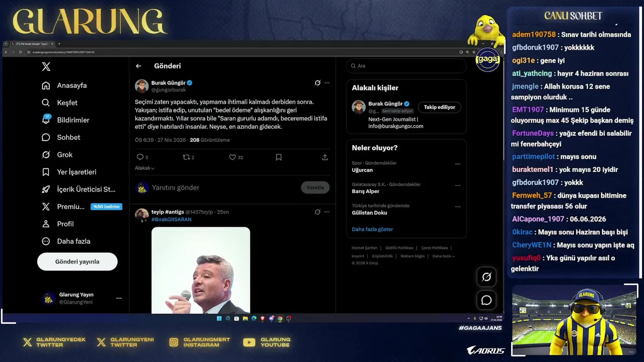Open Çerez Politikası footer link
The image size is (644, 362).
(x=434, y=248)
